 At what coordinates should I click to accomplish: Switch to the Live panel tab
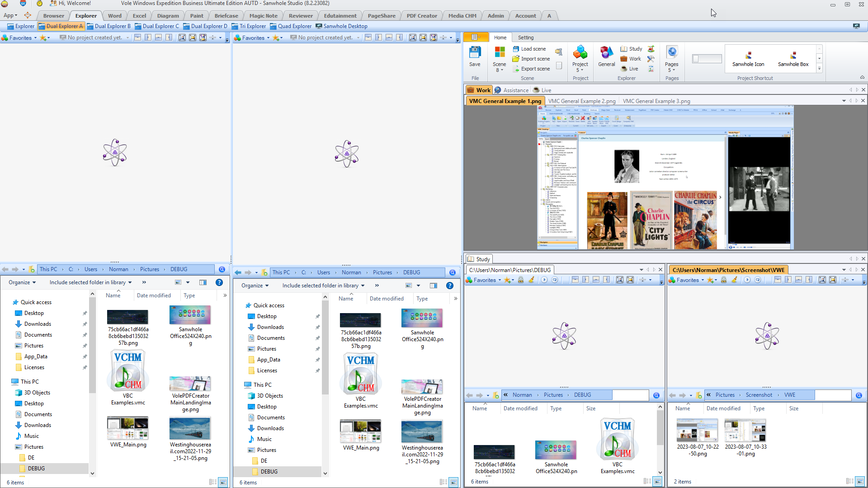point(542,90)
